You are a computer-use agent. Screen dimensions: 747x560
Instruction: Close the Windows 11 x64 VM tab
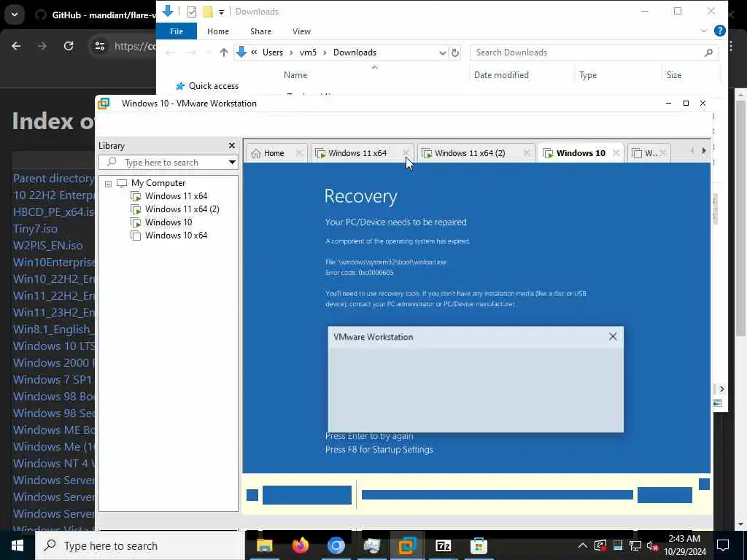pyautogui.click(x=406, y=153)
